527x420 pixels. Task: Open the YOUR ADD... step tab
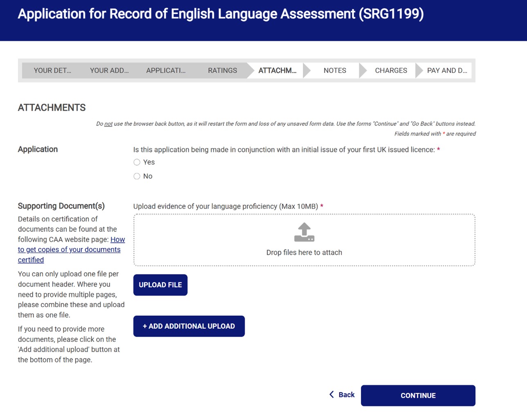coord(109,70)
